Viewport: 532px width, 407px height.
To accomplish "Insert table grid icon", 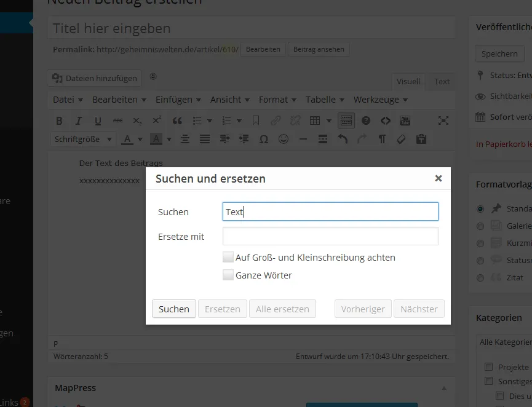I will 315,121.
